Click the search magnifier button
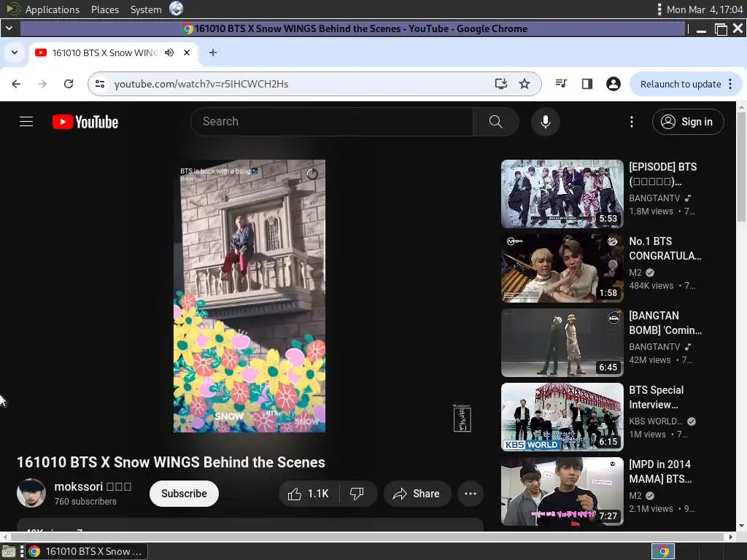Screen dimensions: 747x560 pos(496,122)
